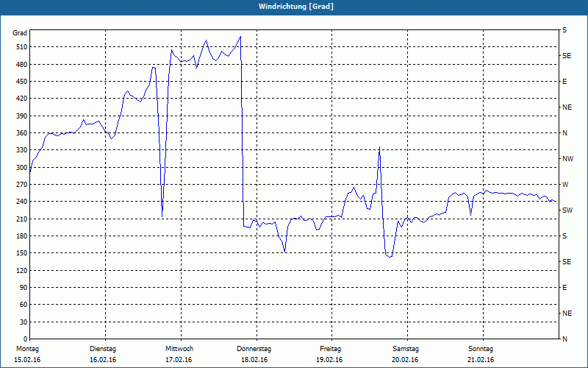Select the 330 value on left axis
The height and width of the screenshot is (368, 588).
pos(21,150)
